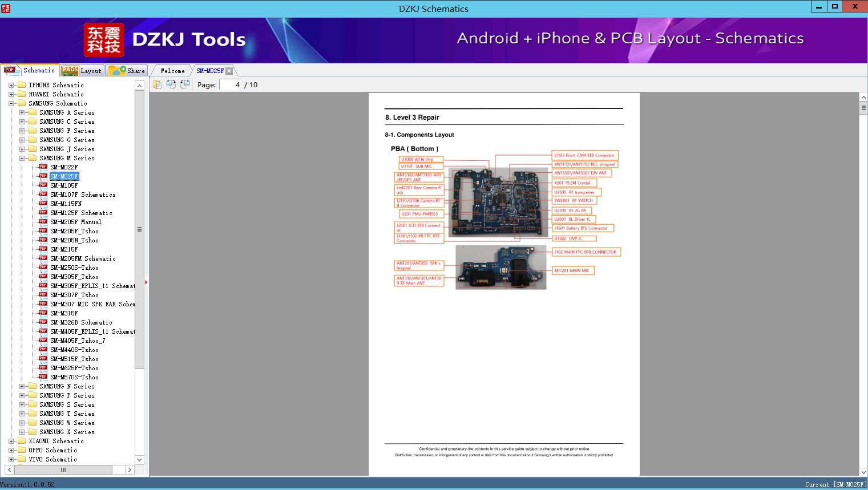The image size is (868, 490).
Task: Click PDF icon beside SM-M115FN
Action: click(x=43, y=203)
